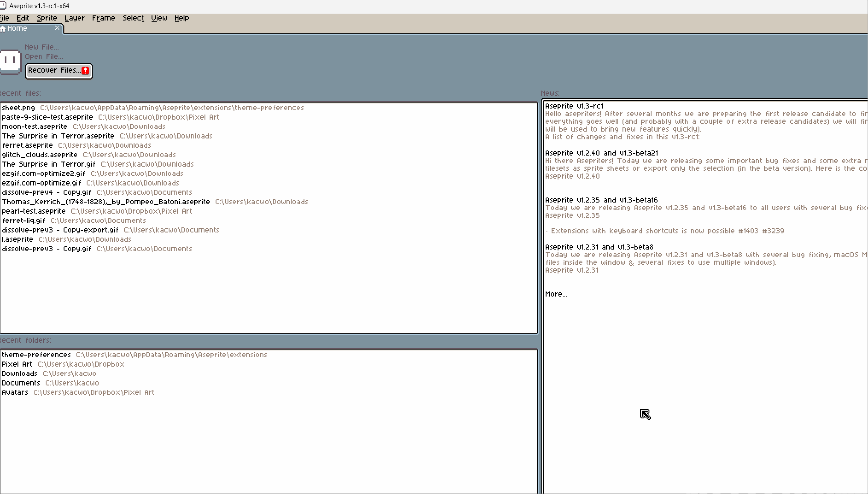Open the File menu
This screenshot has width=868, height=494.
pos(4,18)
